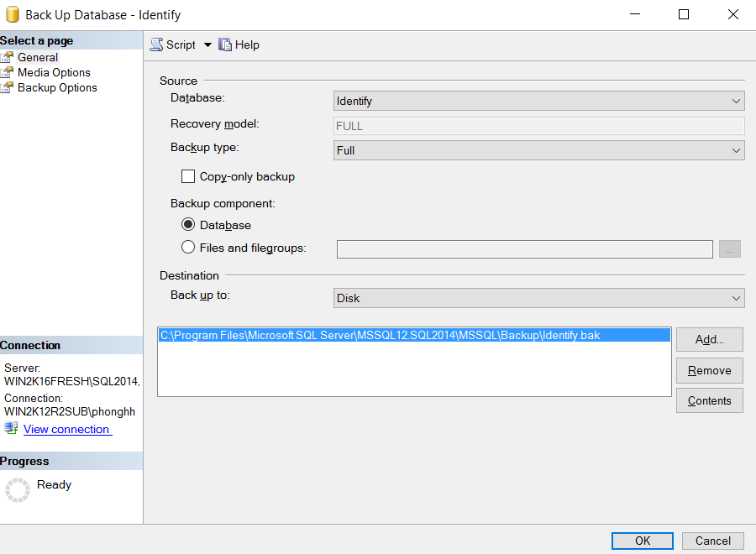
Task: Open the View connection link
Action: click(x=66, y=430)
